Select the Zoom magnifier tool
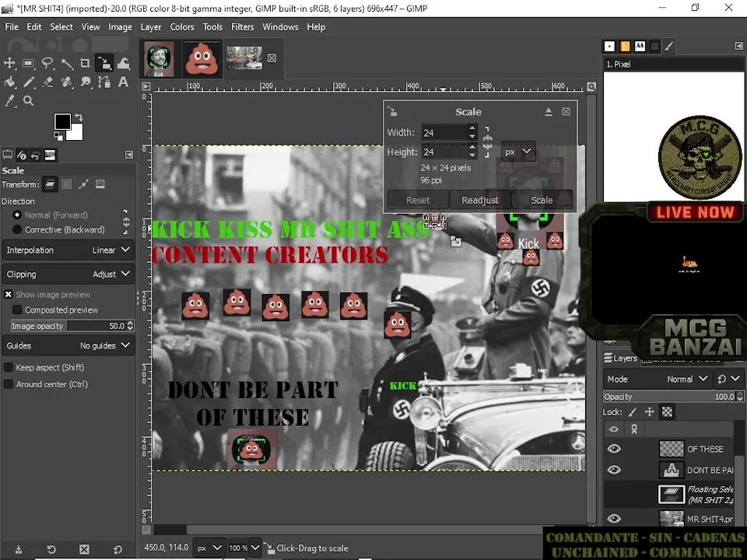 point(28,101)
